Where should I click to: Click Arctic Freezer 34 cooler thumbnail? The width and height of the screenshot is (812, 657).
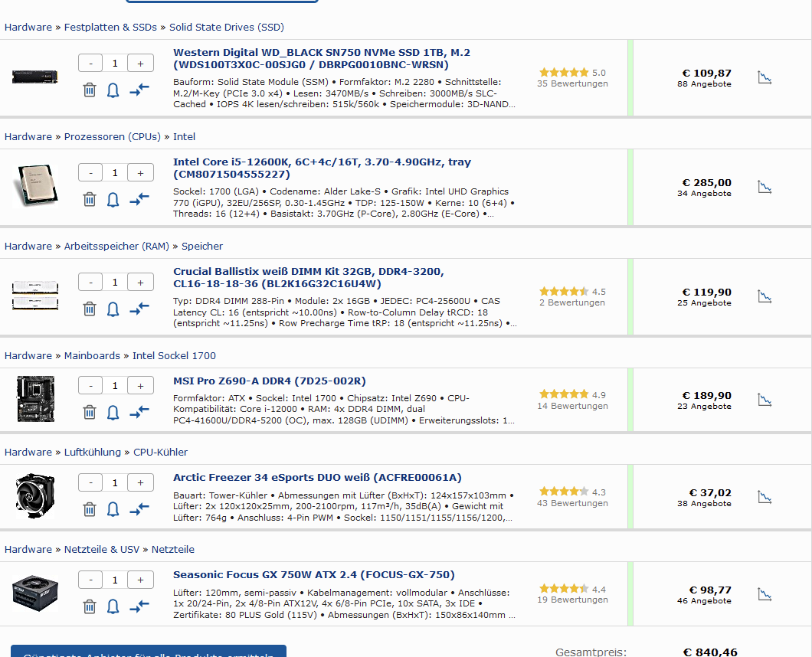coord(35,495)
